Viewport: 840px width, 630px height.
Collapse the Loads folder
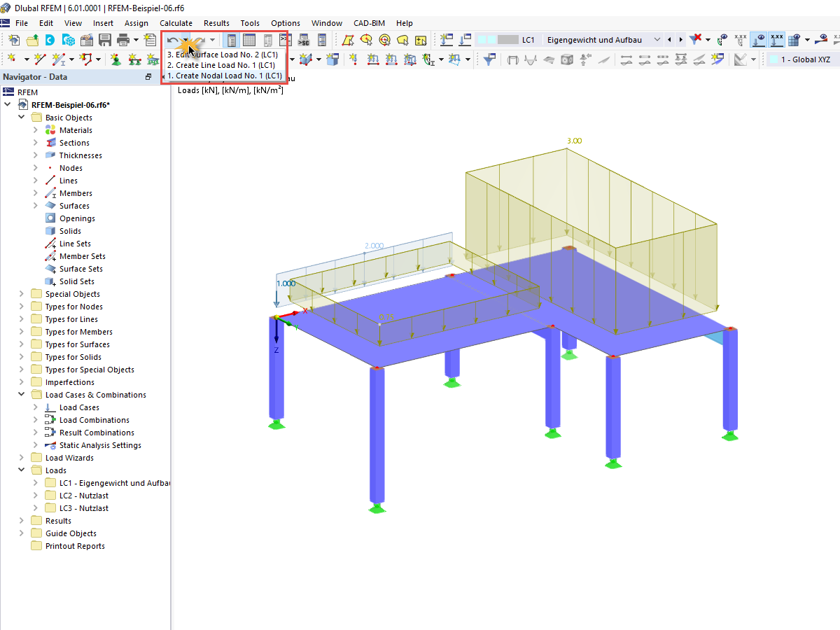pos(22,470)
